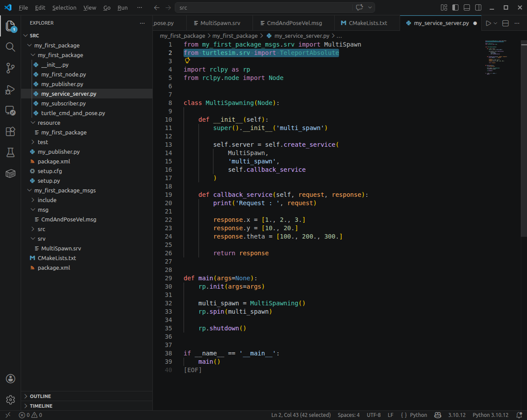The height and width of the screenshot is (420, 527).
Task: Open the Go menu
Action: (x=107, y=7)
